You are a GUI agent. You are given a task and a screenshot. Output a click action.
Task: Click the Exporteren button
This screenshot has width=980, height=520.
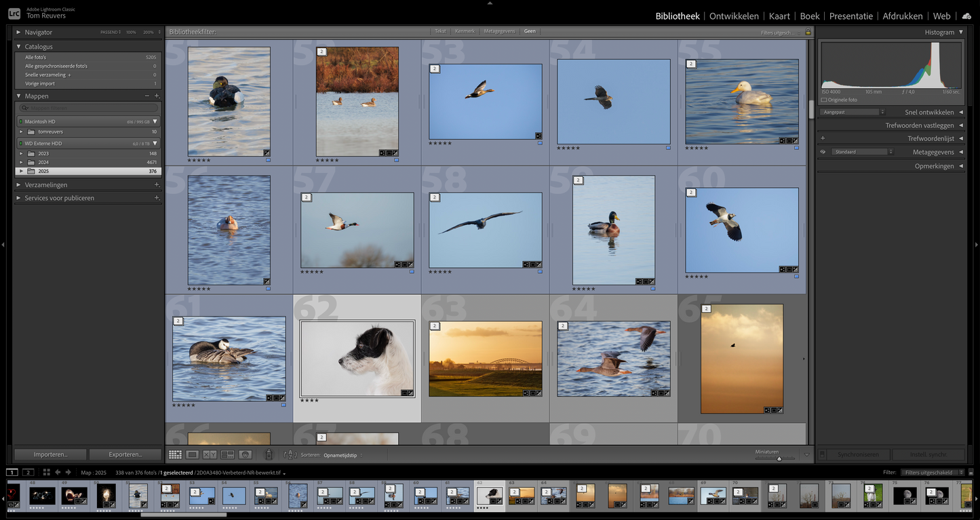(x=125, y=454)
